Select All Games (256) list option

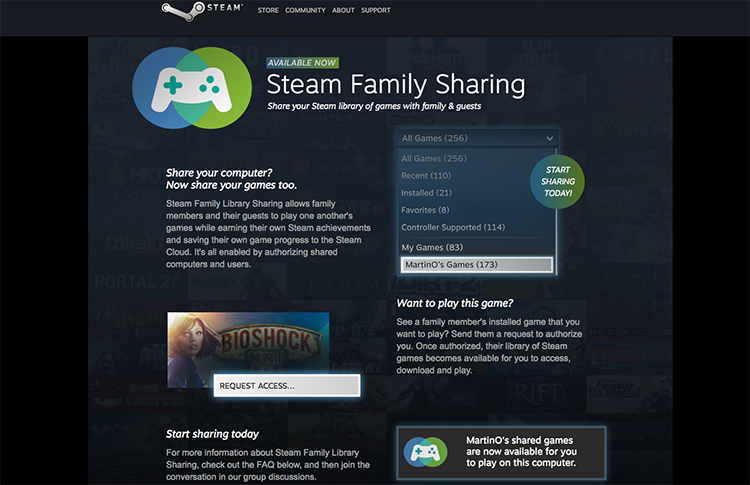(x=434, y=158)
